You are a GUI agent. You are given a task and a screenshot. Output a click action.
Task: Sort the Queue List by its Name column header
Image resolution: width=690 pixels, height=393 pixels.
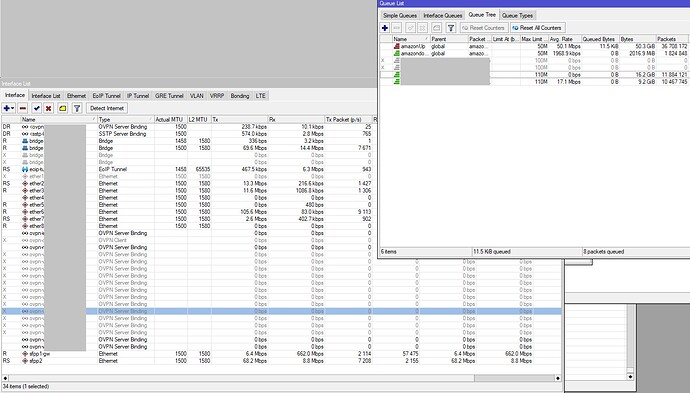[x=411, y=39]
